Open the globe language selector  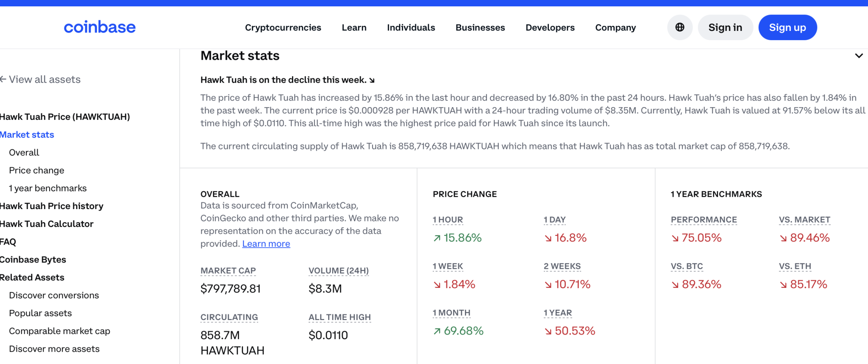(680, 28)
